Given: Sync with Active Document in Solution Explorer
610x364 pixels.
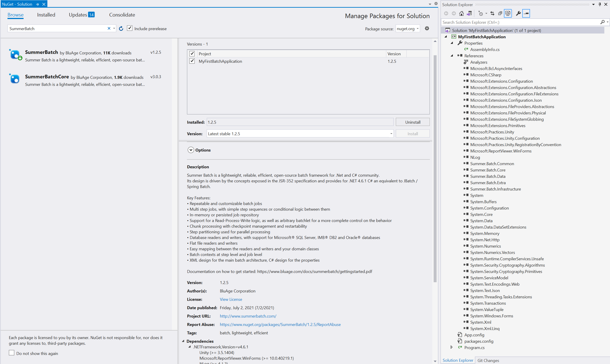Looking at the screenshot, I should [x=492, y=14].
